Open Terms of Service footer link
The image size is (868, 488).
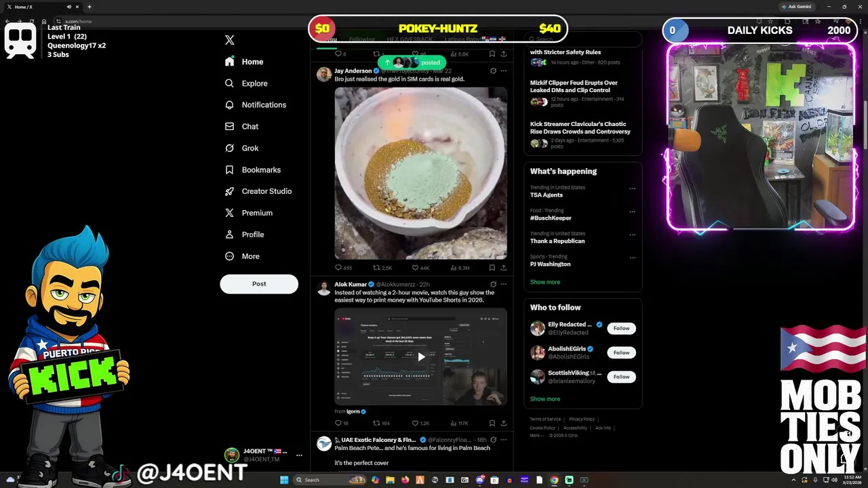545,420
